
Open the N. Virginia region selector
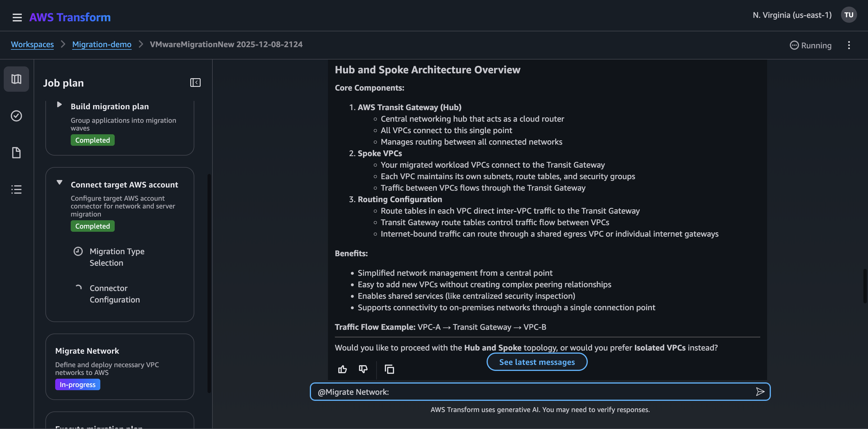[x=792, y=15]
